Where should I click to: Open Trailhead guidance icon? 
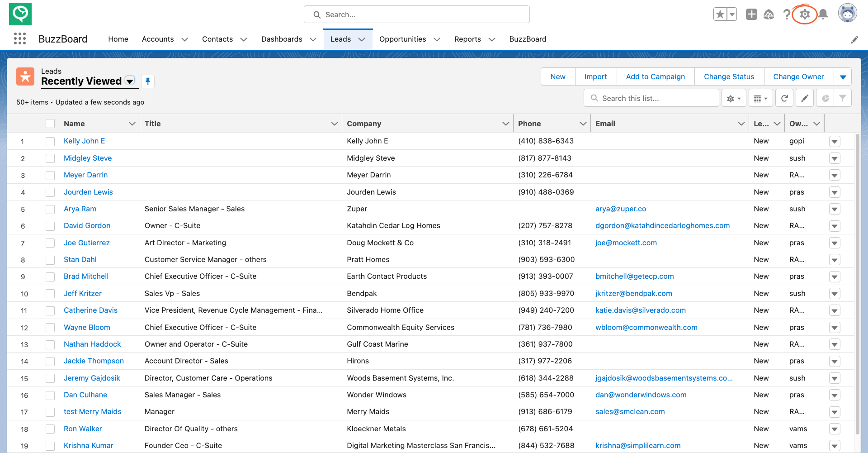click(769, 14)
